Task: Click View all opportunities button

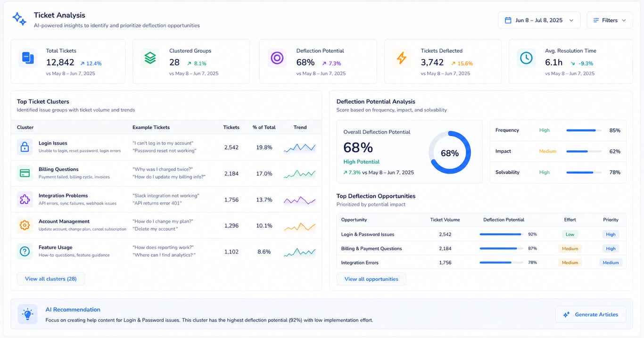Action: click(372, 279)
